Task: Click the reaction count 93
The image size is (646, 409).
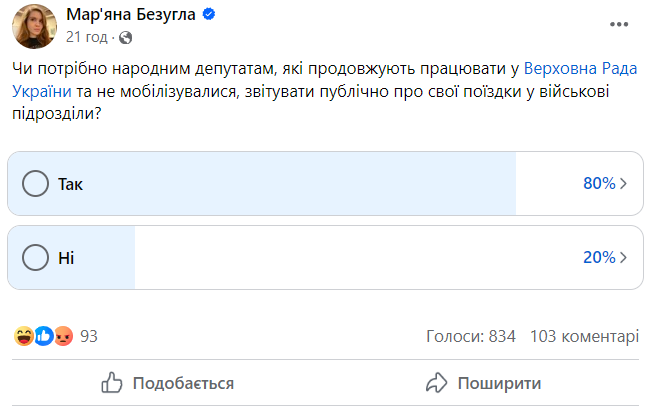Action: click(x=89, y=337)
